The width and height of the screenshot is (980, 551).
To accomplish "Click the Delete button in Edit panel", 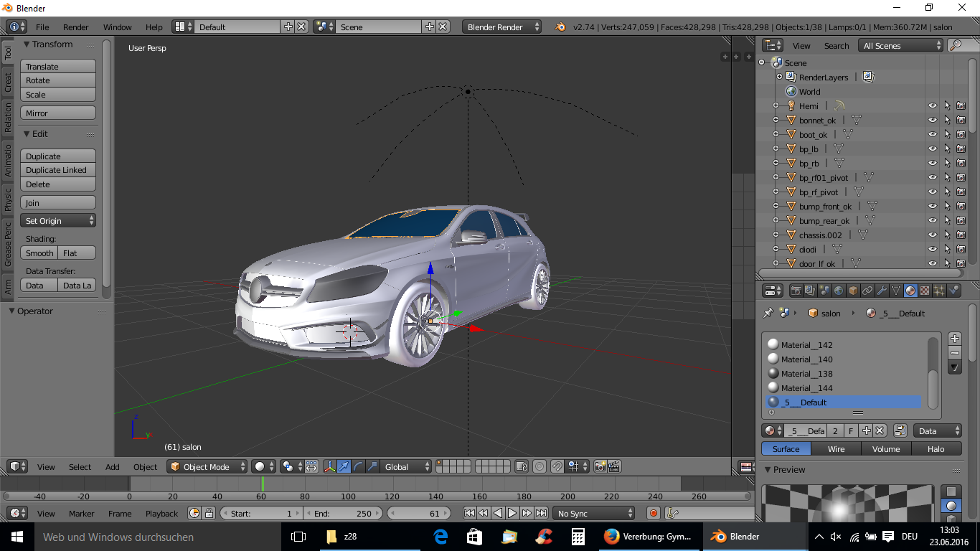I will [58, 184].
